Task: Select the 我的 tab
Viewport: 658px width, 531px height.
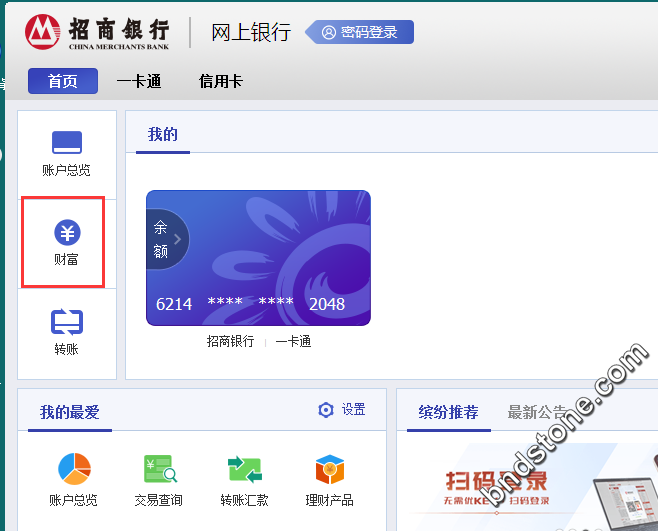Action: coord(163,134)
